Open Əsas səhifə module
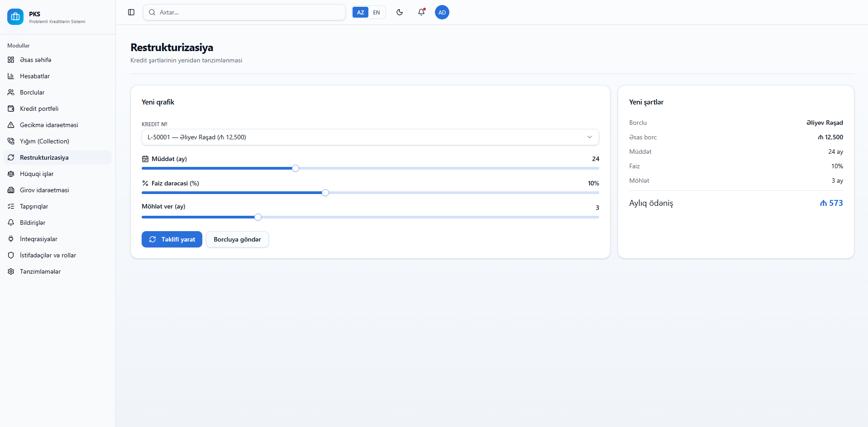Screen dimensions: 868x427 point(57,60)
